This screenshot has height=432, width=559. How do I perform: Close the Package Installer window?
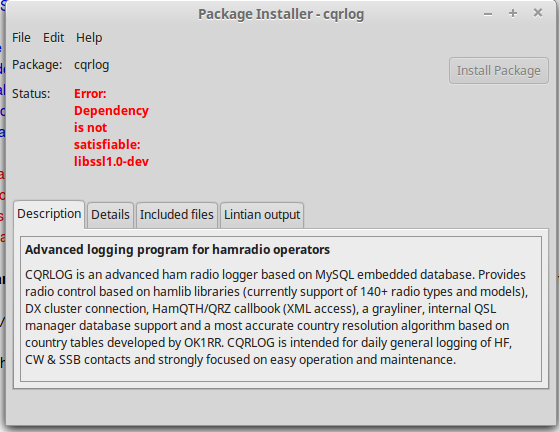[x=538, y=13]
